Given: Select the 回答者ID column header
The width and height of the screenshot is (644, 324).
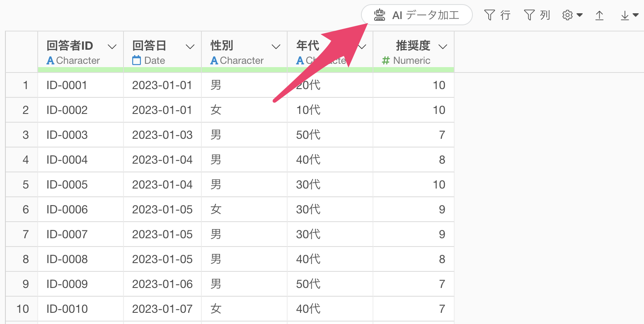Looking at the screenshot, I should click(70, 46).
